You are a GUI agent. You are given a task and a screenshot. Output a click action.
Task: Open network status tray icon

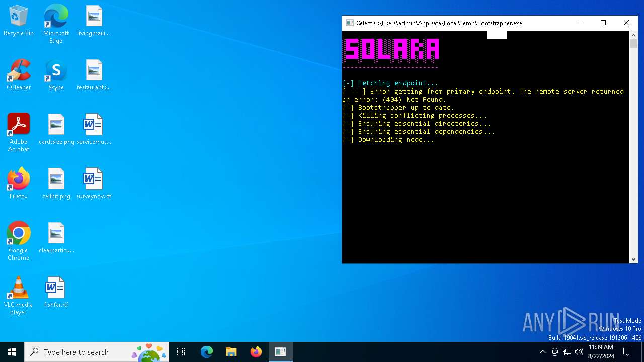tap(567, 352)
